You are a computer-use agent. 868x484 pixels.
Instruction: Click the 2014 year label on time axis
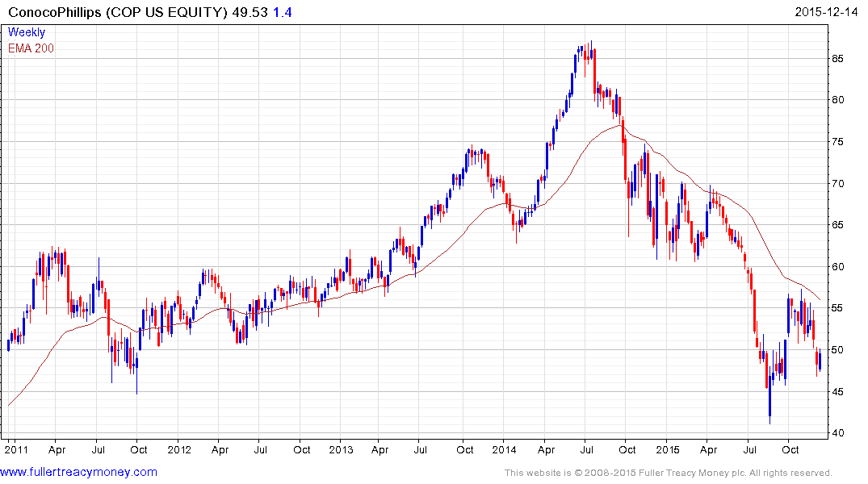click(x=505, y=449)
